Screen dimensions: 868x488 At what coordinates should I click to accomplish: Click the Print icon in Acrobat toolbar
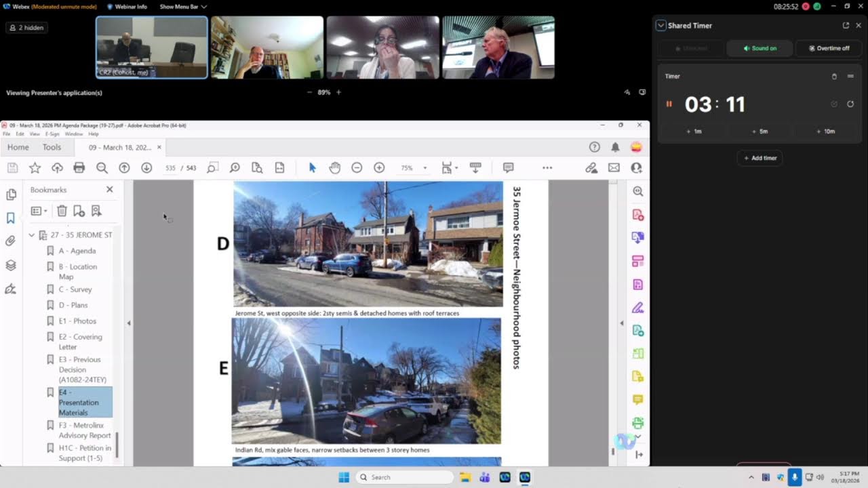click(x=79, y=167)
